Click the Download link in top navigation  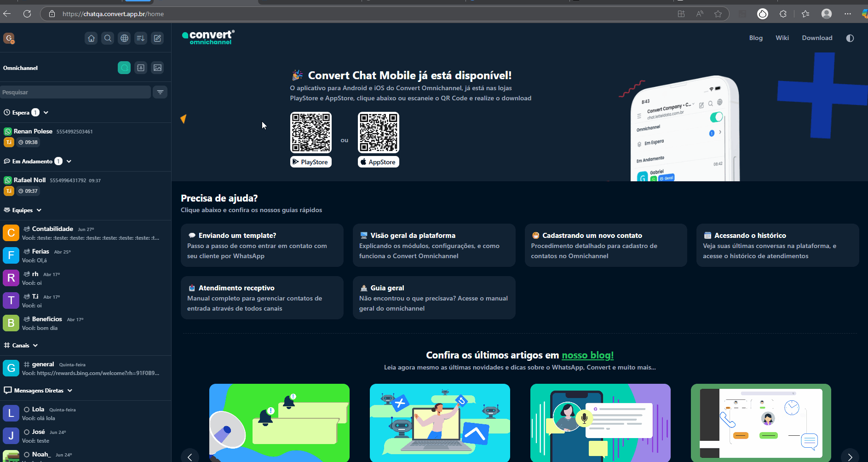(x=817, y=38)
